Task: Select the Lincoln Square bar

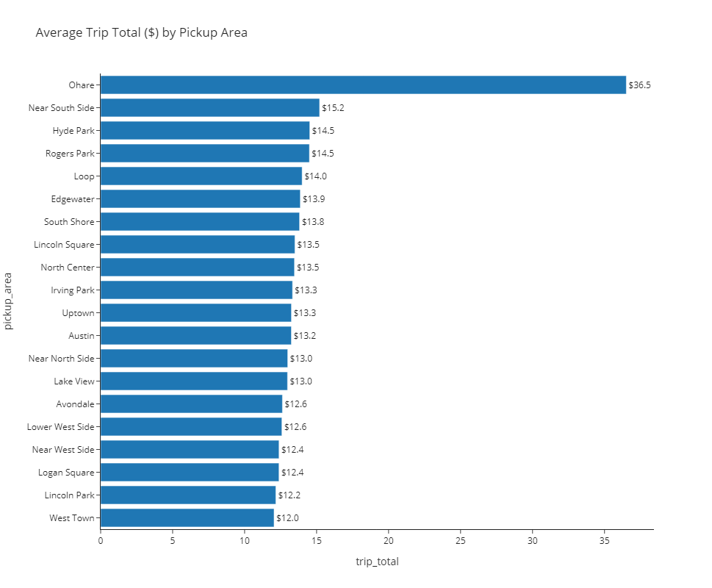Action: (197, 245)
